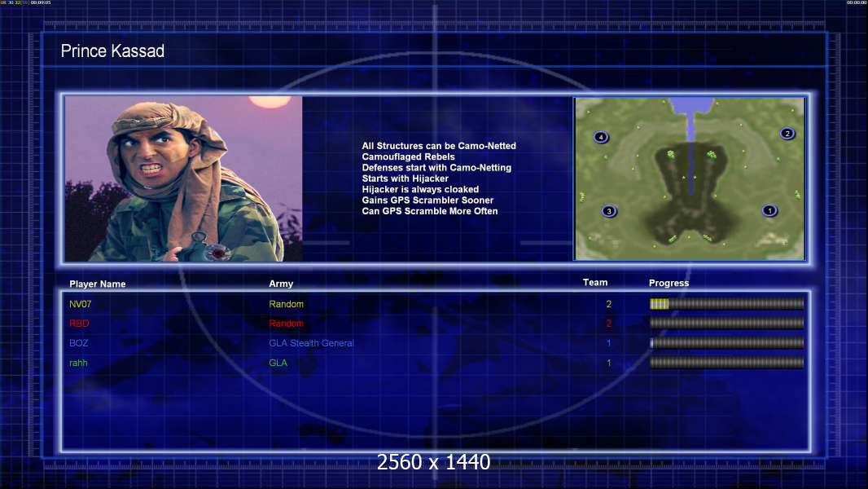Click the Prince Kassad title text
This screenshot has width=868, height=489.
(x=112, y=51)
